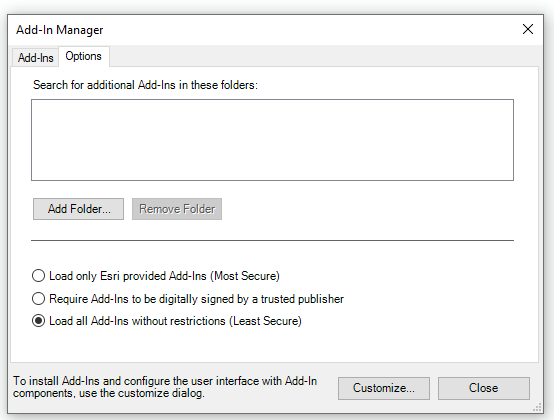Select Load all Add-Ins without restrictions radio
Image resolution: width=554 pixels, height=420 pixels.
[39, 321]
